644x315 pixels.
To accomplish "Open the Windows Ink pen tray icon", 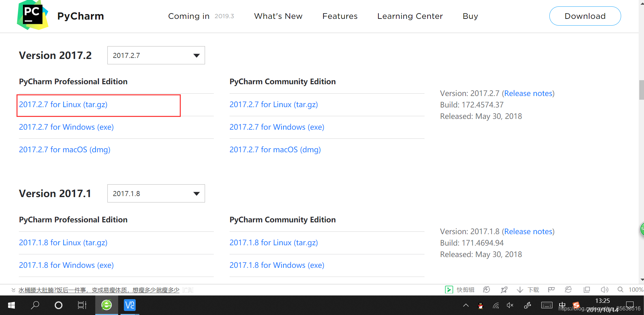I will (528, 306).
